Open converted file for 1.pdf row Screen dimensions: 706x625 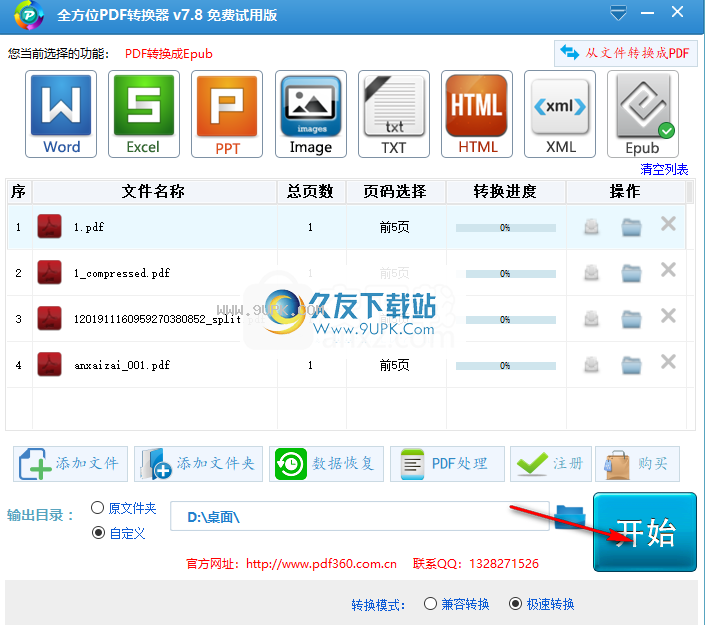(591, 226)
